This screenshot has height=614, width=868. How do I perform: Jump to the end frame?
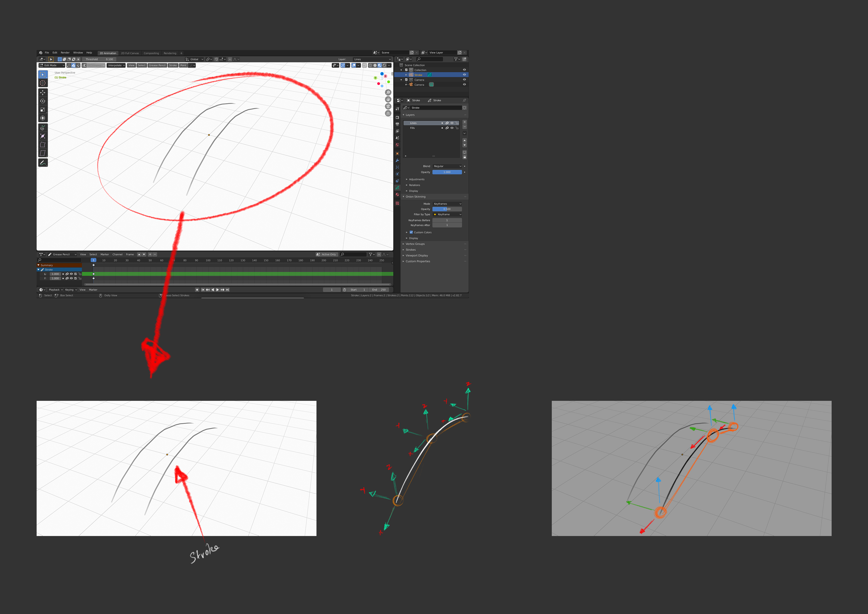(227, 290)
